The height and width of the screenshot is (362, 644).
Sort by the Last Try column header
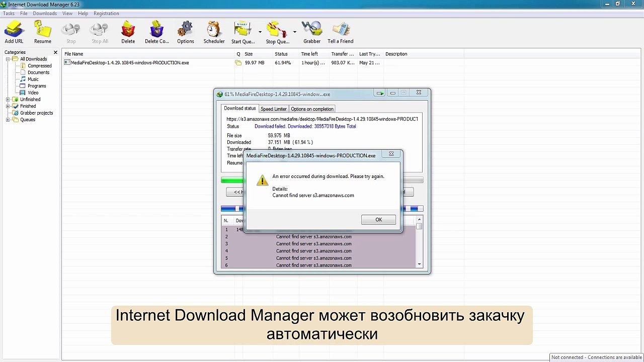pyautogui.click(x=370, y=54)
